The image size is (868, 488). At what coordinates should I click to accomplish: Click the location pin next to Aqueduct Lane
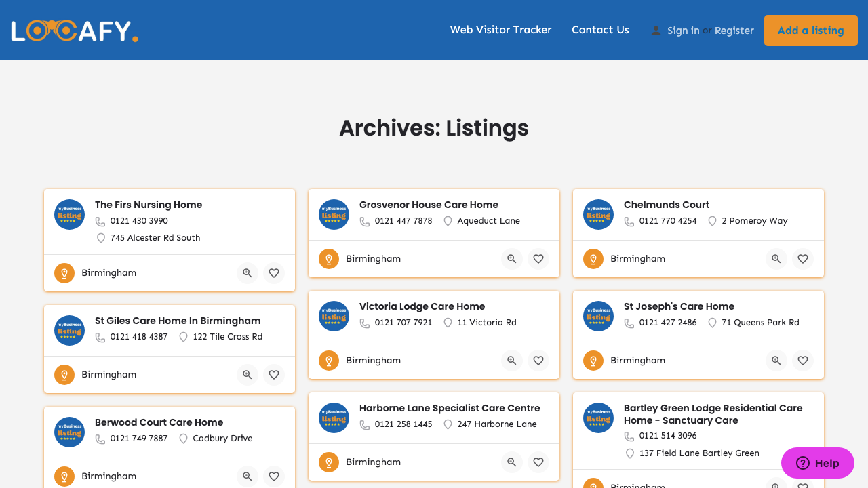tap(448, 221)
